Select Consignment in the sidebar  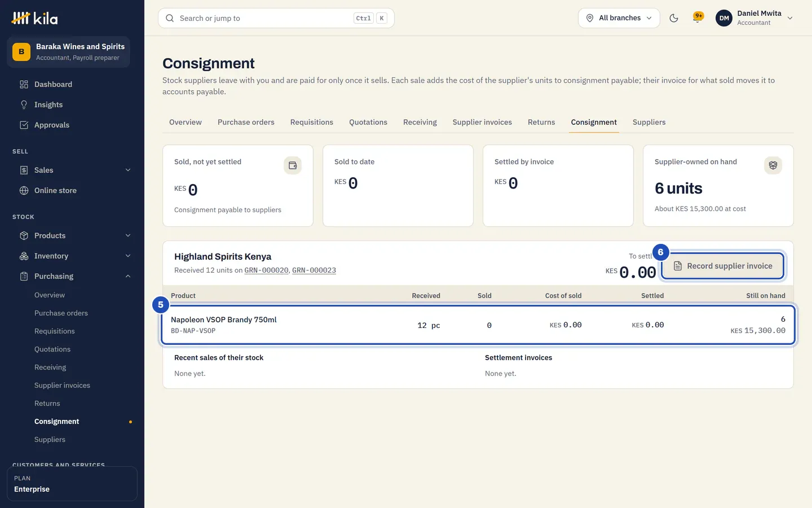coord(57,421)
